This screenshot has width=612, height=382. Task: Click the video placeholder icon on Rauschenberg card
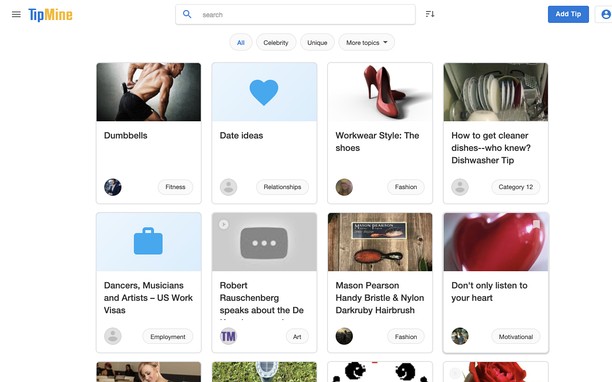pos(264,243)
